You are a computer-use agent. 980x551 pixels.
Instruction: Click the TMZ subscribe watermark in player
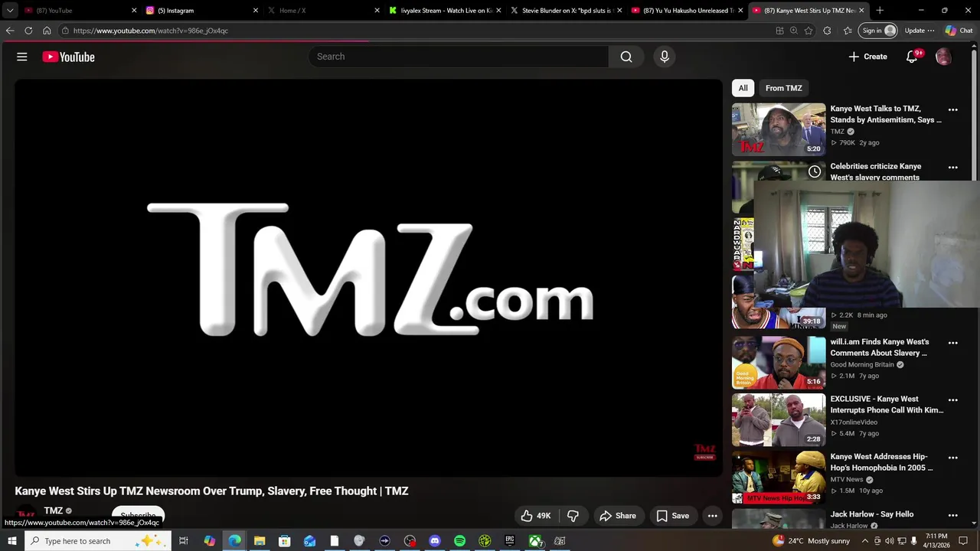pos(704,452)
